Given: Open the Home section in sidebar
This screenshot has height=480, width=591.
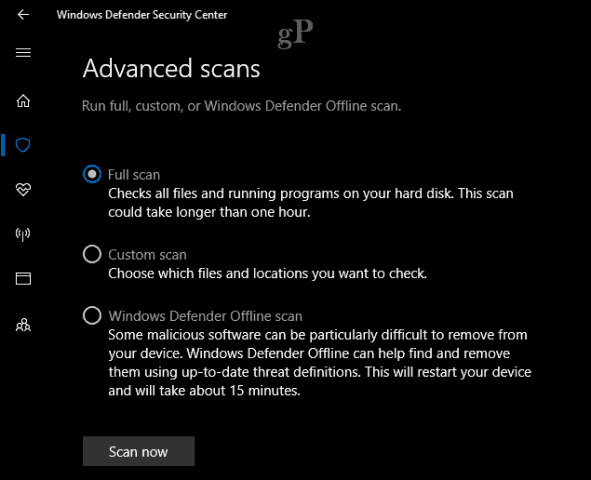Looking at the screenshot, I should pos(23,101).
